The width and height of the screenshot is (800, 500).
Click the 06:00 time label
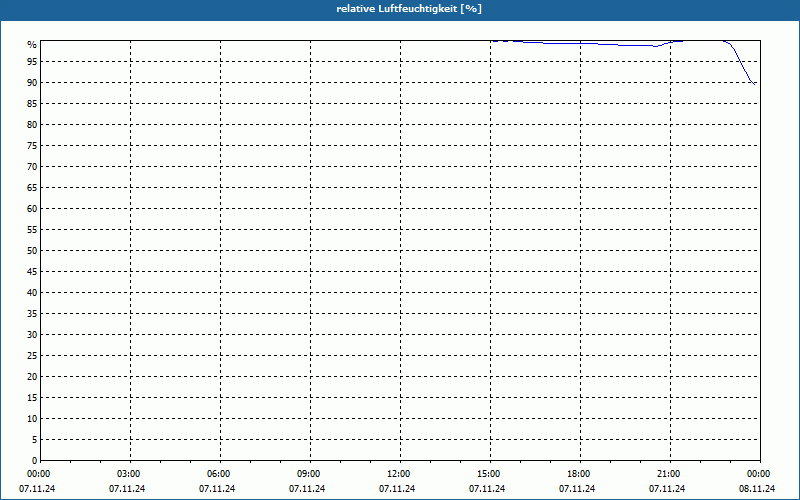[x=218, y=474]
